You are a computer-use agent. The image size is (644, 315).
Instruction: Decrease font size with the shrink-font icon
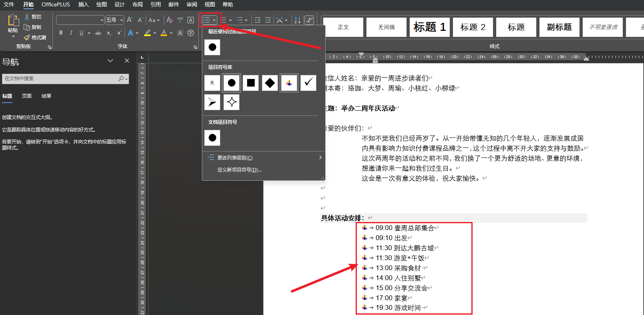[x=140, y=20]
